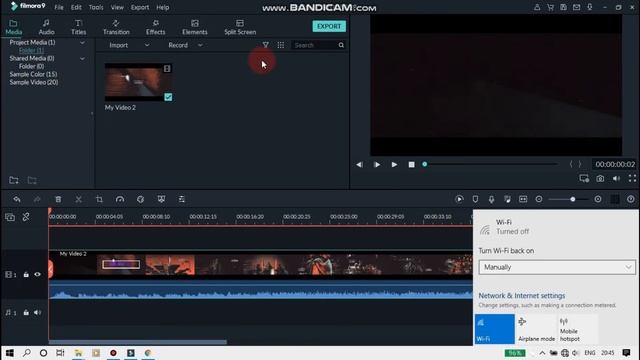Select Folder (1) under Project Media

tap(31, 50)
